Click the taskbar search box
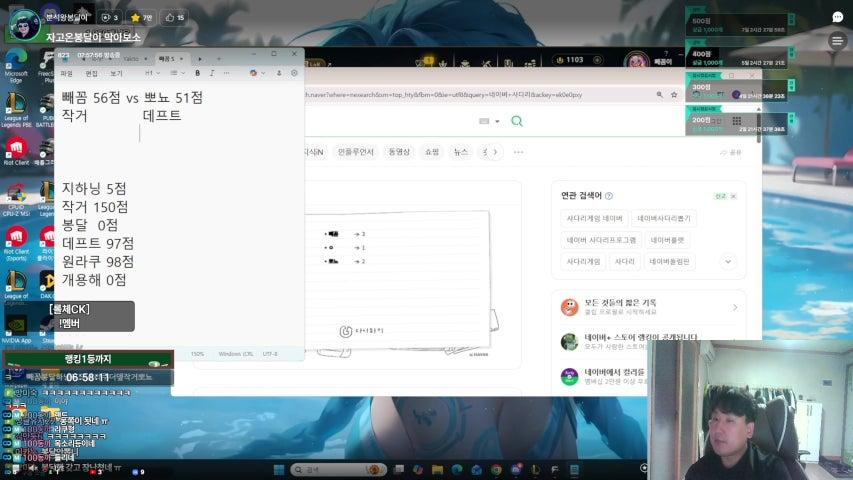This screenshot has width=853, height=480. pos(338,470)
